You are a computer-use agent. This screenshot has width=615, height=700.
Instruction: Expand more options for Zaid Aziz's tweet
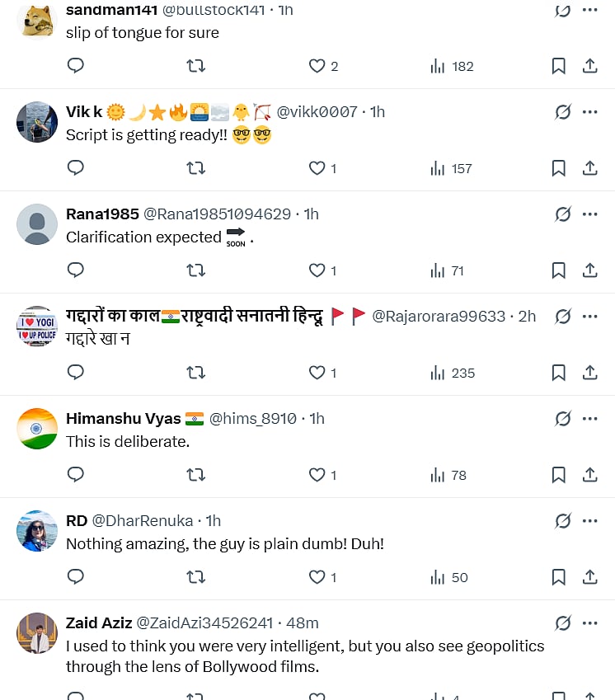coord(590,623)
